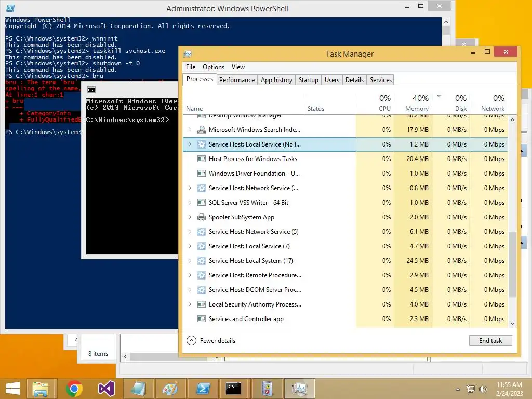Sort by Network column header
The width and height of the screenshot is (532, 399).
point(489,103)
